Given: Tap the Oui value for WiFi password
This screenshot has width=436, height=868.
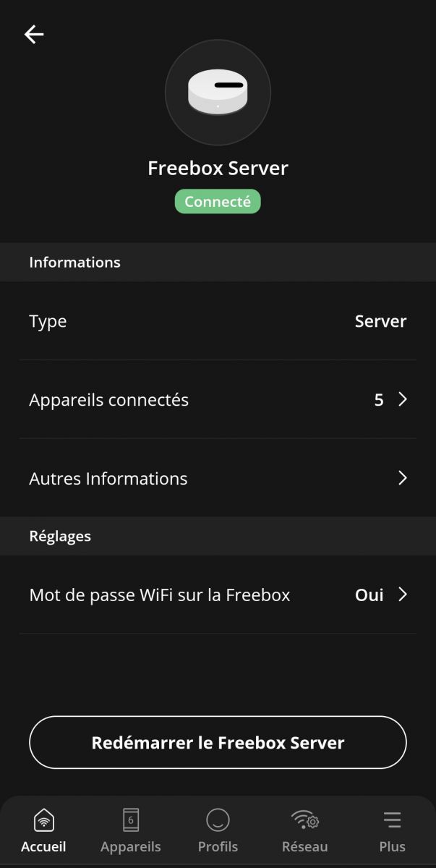Looking at the screenshot, I should [369, 595].
